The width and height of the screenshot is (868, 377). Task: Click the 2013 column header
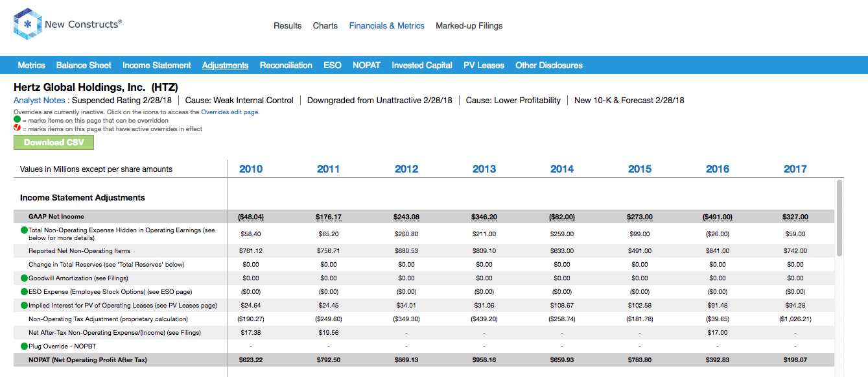tap(484, 169)
